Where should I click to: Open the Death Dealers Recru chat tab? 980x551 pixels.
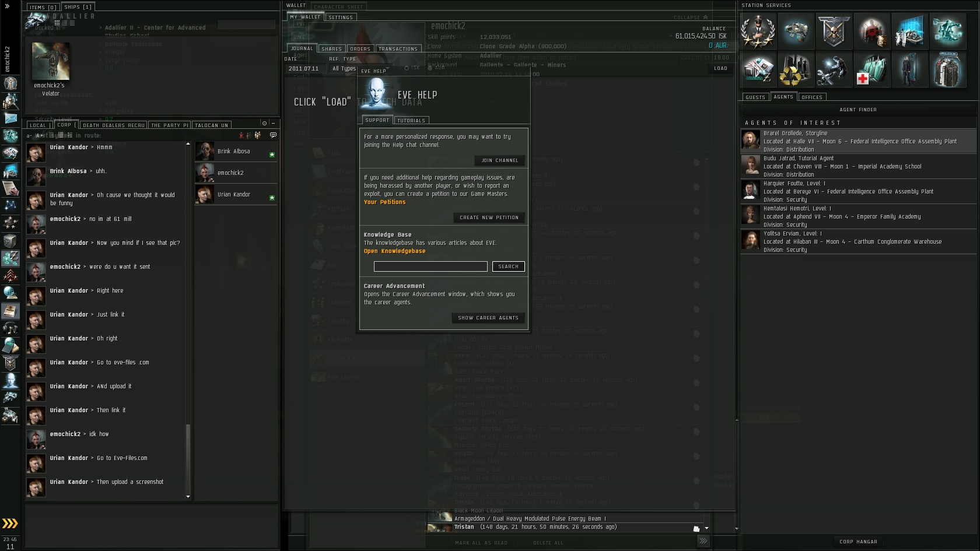tap(113, 125)
